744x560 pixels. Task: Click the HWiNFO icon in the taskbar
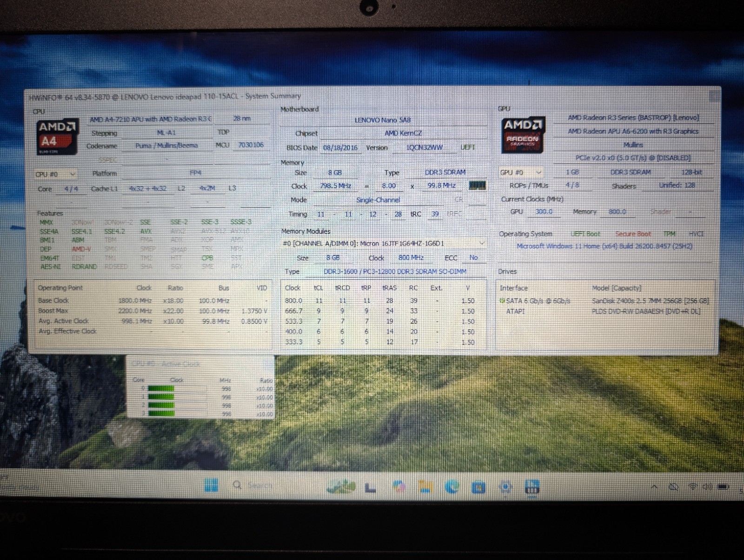pyautogui.click(x=532, y=487)
